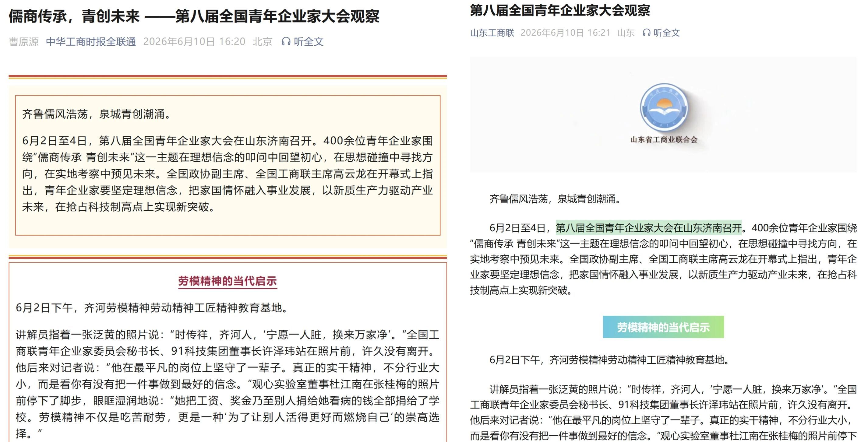The image size is (868, 442).
Task: Click publish time 2026年6月10日 16:21
Action: pyautogui.click(x=565, y=33)
